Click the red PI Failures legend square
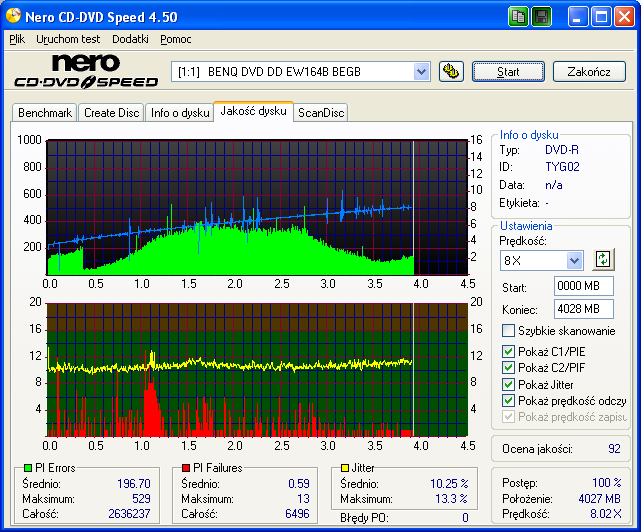641x532 pixels. point(186,467)
